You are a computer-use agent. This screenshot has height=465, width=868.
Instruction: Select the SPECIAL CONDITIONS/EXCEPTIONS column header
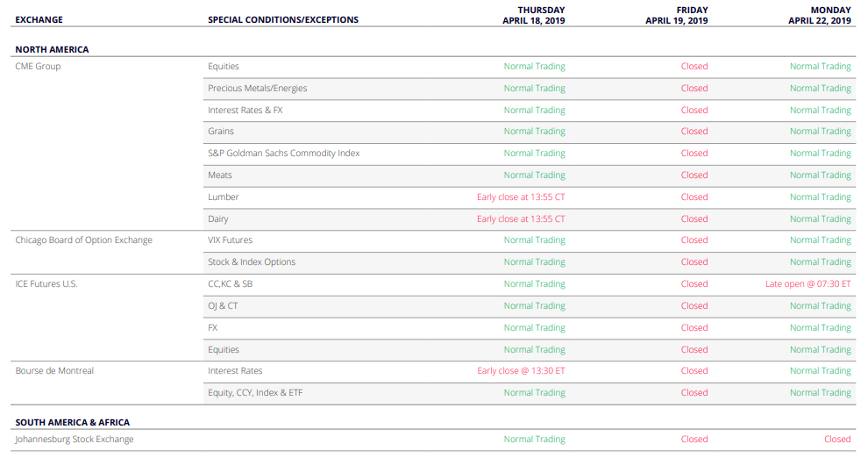283,20
